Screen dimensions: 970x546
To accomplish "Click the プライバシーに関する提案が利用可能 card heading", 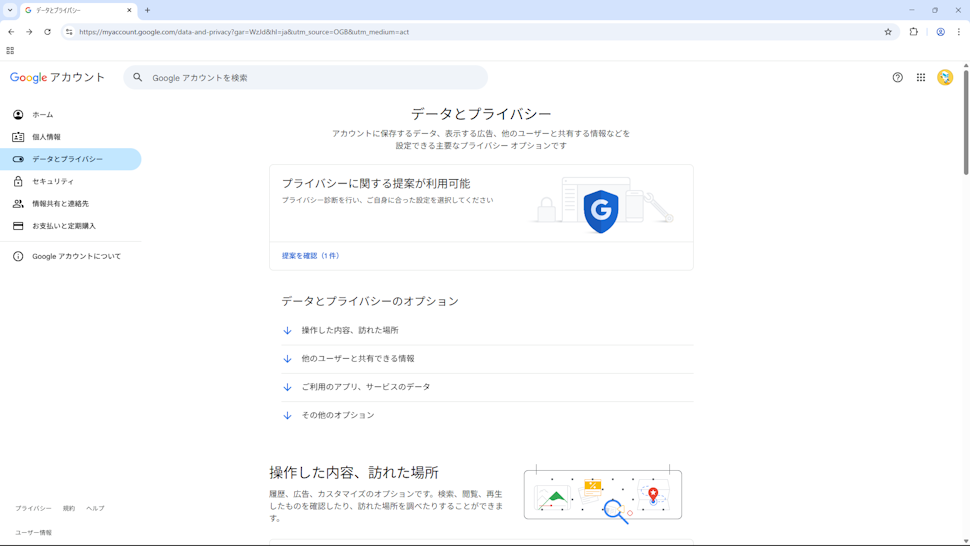I will click(376, 184).
